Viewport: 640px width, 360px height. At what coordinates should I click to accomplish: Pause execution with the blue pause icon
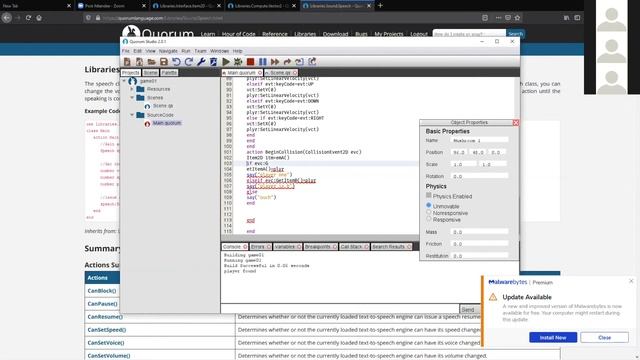[262, 62]
